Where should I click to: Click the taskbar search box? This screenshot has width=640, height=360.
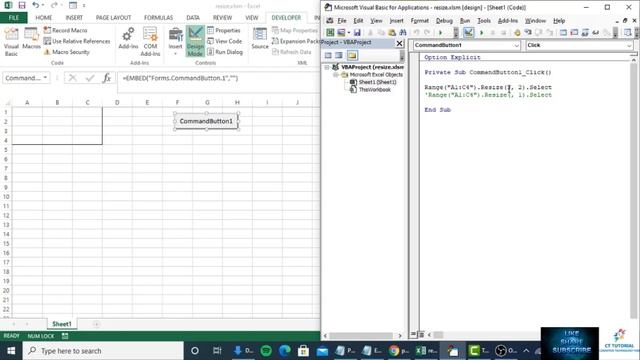(x=103, y=351)
